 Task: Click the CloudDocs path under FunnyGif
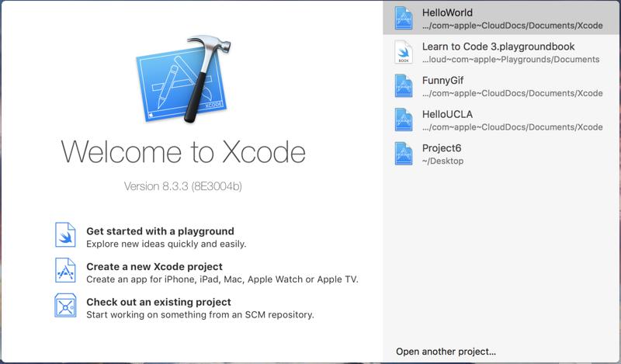[x=512, y=93]
